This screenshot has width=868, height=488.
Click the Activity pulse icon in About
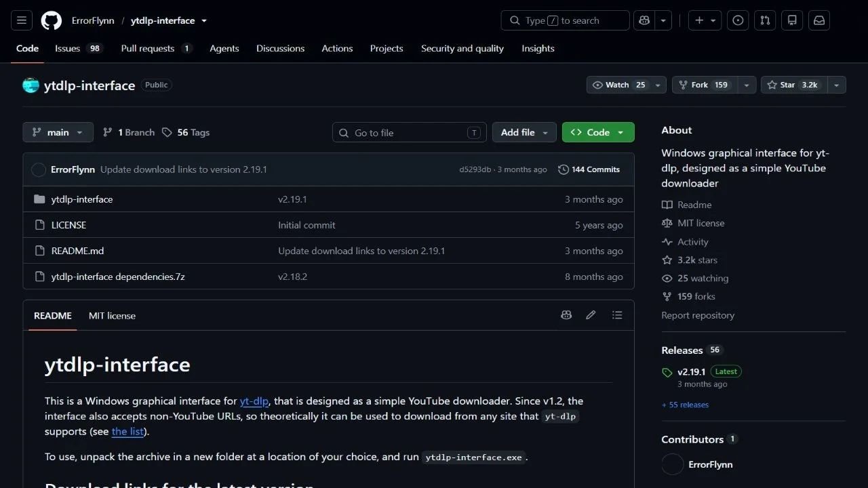(x=667, y=242)
